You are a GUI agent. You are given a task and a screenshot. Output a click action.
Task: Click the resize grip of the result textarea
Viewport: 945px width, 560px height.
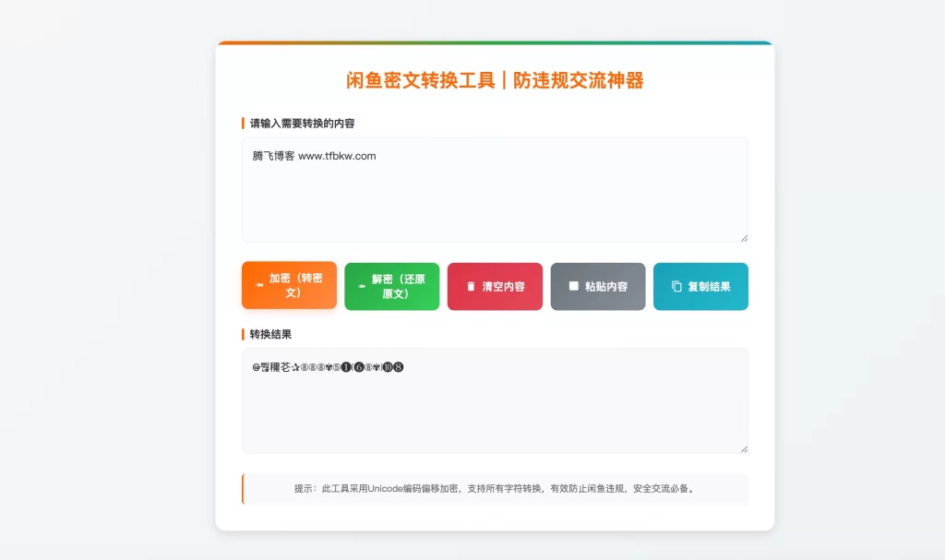tap(744, 447)
